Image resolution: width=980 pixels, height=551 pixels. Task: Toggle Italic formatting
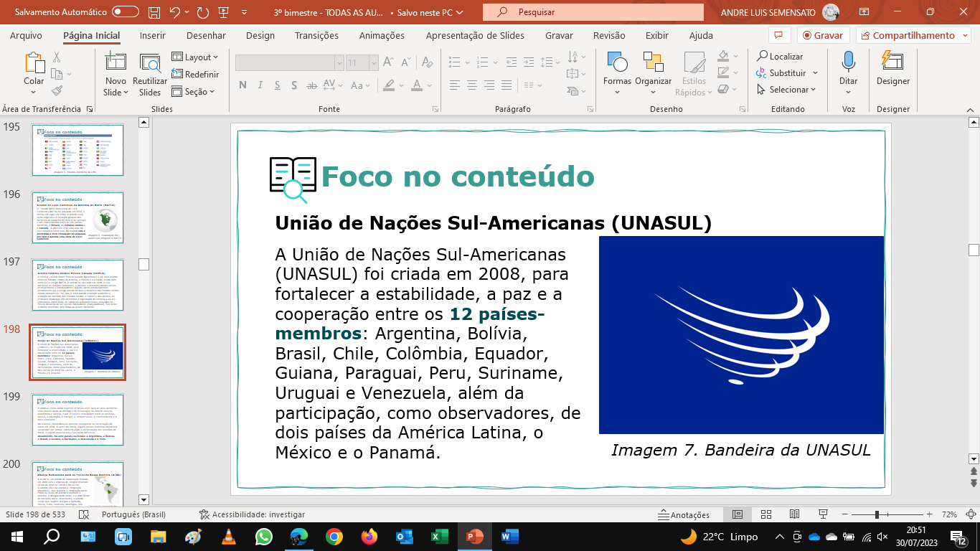point(259,85)
